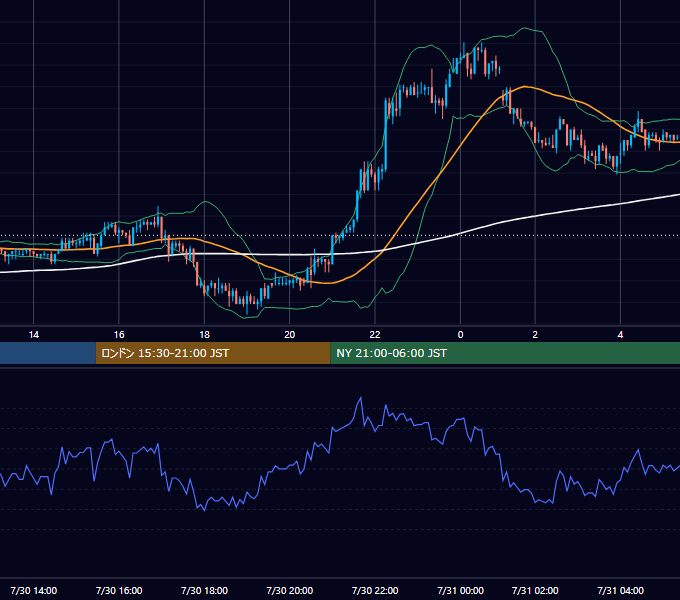The height and width of the screenshot is (600, 680).
Task: Click the 0 hour axis label
Action: pyautogui.click(x=461, y=334)
